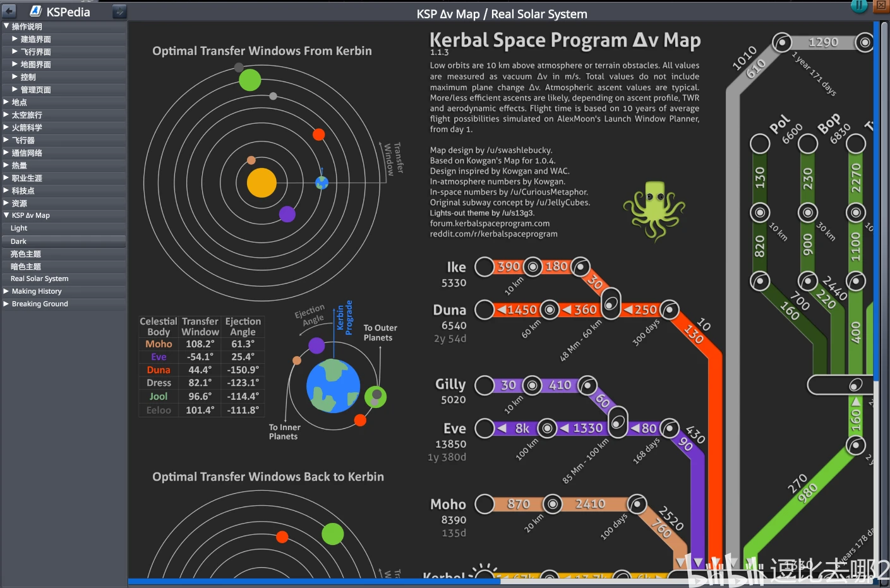This screenshot has width=890, height=588.
Task: Click the Eve row in the transfer table
Action: click(201, 357)
